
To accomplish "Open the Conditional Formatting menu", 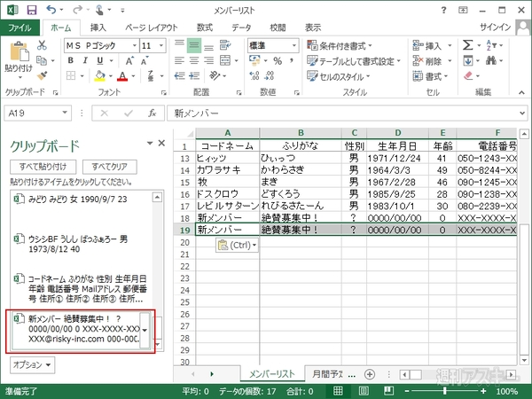I will coord(340,45).
